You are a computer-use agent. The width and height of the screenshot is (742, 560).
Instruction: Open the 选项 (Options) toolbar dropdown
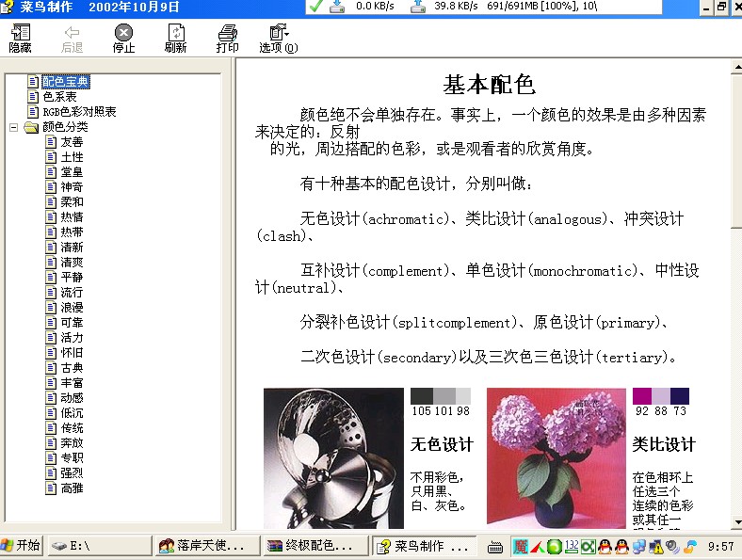coord(279,39)
